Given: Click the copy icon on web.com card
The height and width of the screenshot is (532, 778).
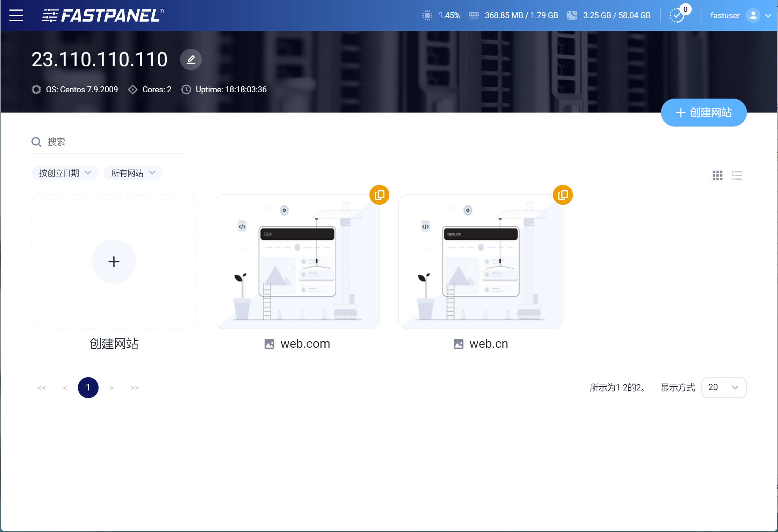Looking at the screenshot, I should (x=379, y=195).
